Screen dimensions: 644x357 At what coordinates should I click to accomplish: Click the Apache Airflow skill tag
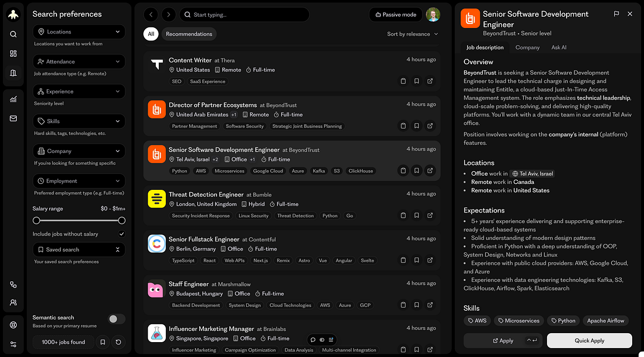605,321
